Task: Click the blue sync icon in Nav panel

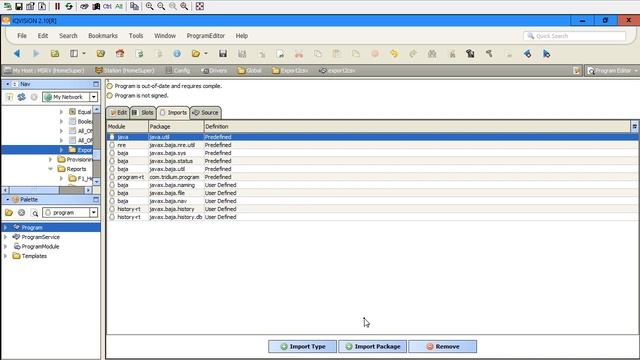Action: pyautogui.click(x=21, y=97)
